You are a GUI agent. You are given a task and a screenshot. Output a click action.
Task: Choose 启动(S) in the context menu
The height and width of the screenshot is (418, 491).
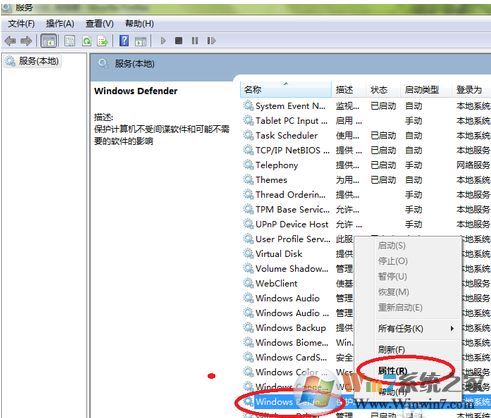coord(392,246)
